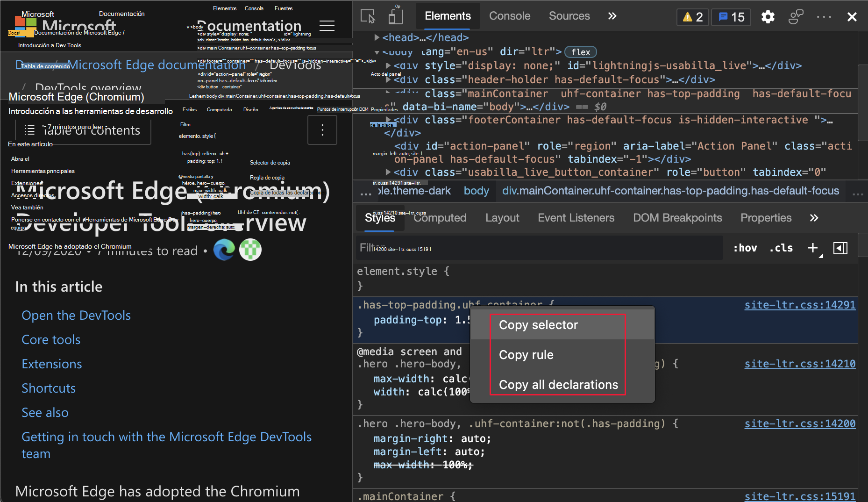868x502 pixels.
Task: Toggle element state with :hov
Action: click(745, 248)
